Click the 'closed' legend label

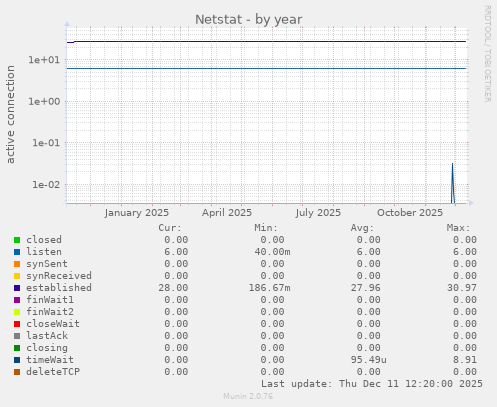44,240
